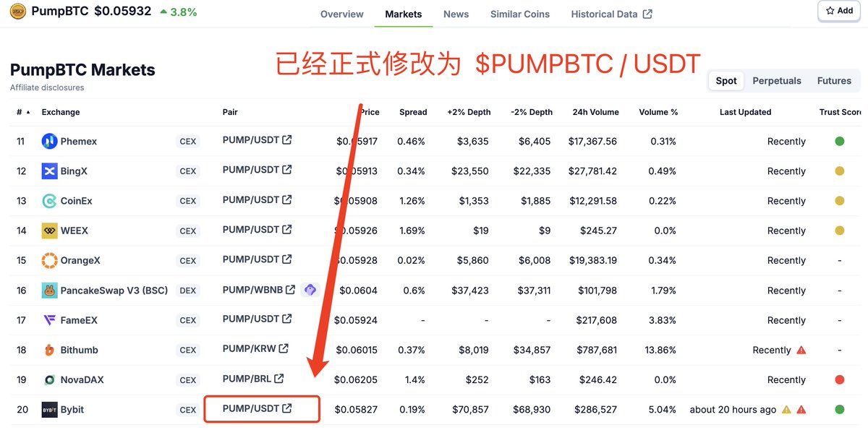The width and height of the screenshot is (868, 430).
Task: Click BingX's yellow trust score dot
Action: click(840, 171)
